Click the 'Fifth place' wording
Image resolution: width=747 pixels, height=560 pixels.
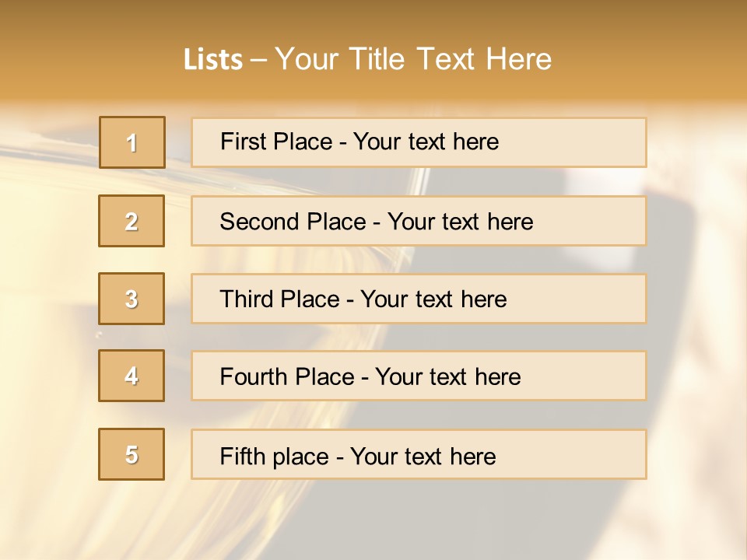(x=275, y=457)
